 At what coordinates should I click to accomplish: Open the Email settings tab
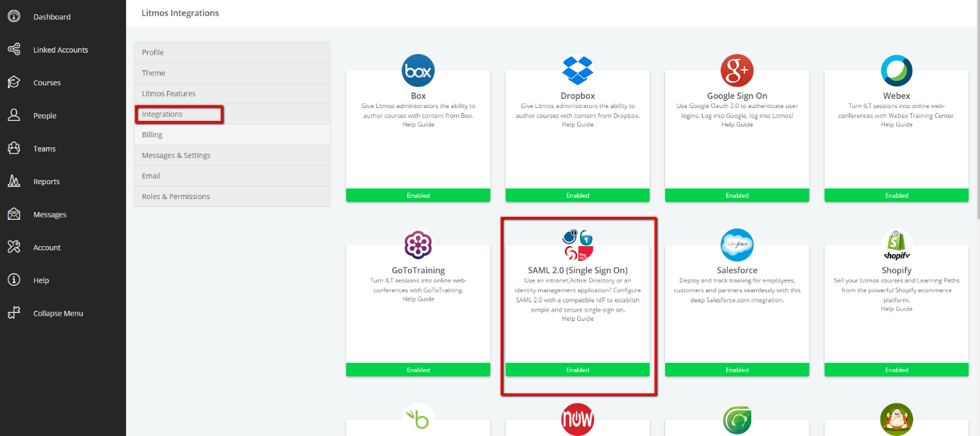(232, 176)
